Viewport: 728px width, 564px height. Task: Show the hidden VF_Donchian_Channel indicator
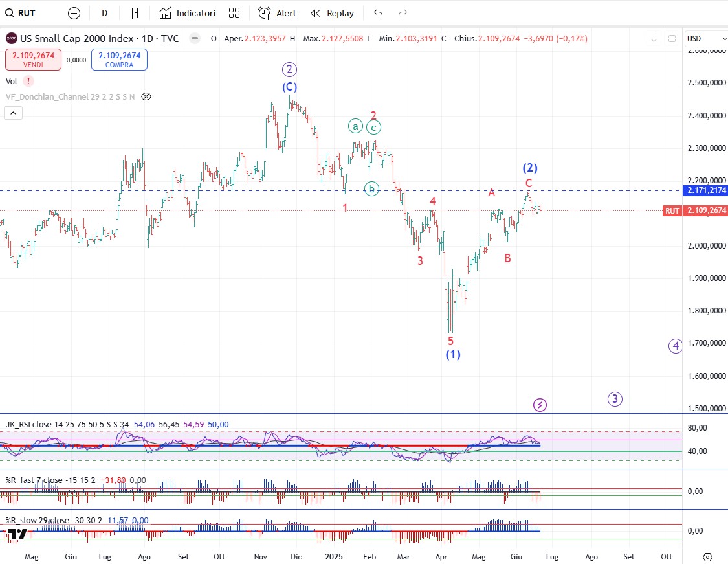pos(146,96)
